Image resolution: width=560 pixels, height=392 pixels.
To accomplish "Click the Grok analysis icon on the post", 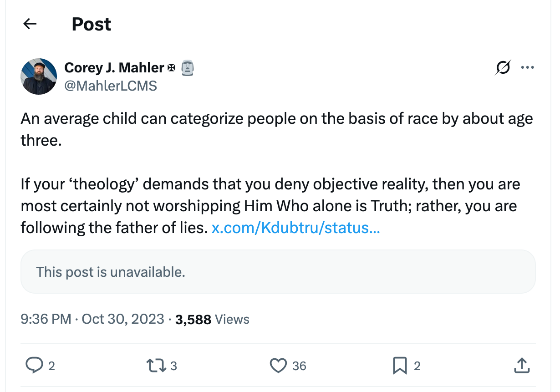I will (502, 67).
